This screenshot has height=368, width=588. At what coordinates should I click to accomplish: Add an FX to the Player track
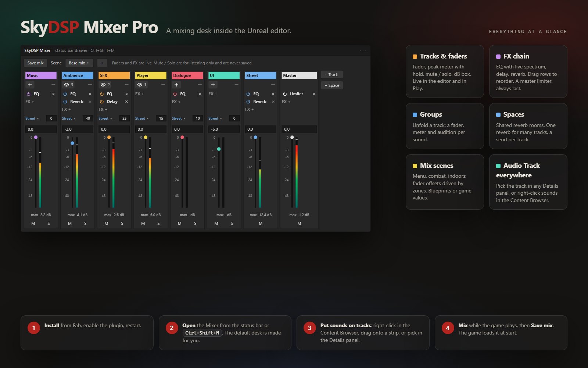pos(140,94)
